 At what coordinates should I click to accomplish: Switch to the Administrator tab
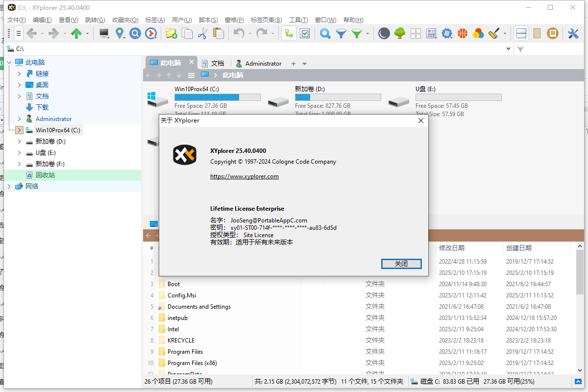(x=259, y=63)
